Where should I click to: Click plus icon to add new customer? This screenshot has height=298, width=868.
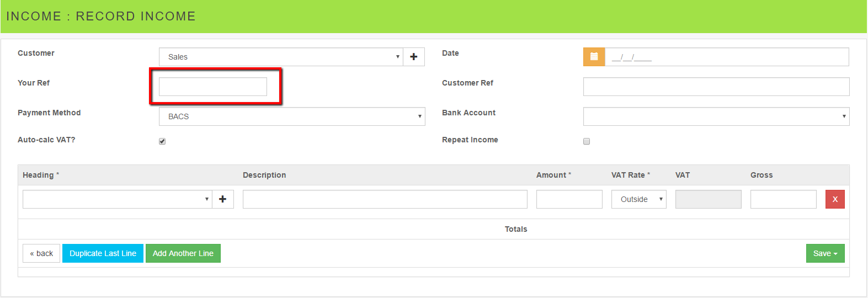click(x=414, y=57)
